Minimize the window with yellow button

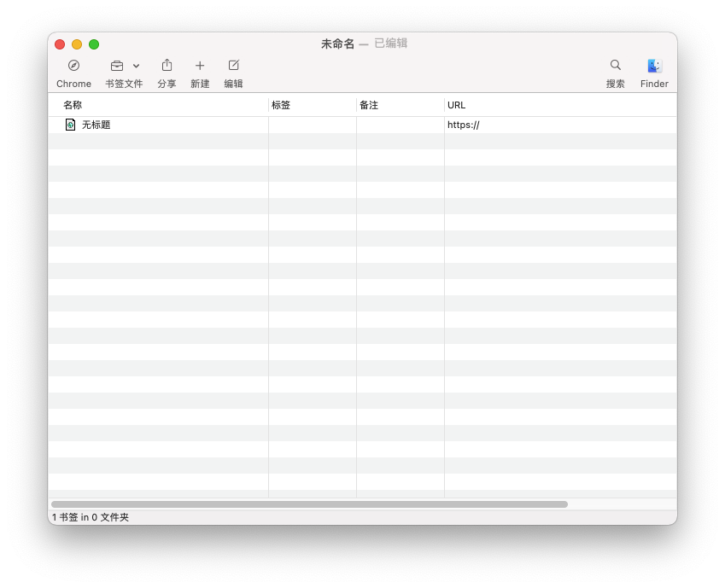77,44
